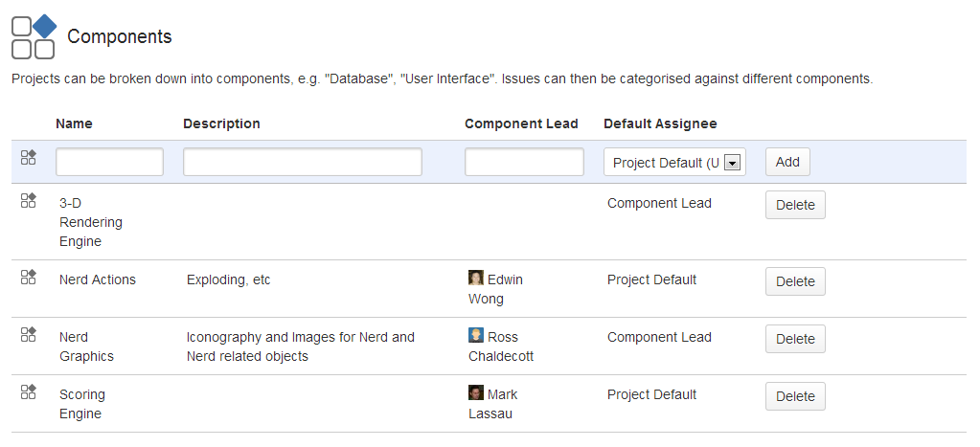Screen dimensions: 980x447
Task: Click component icon in the add row
Action: coord(29,158)
